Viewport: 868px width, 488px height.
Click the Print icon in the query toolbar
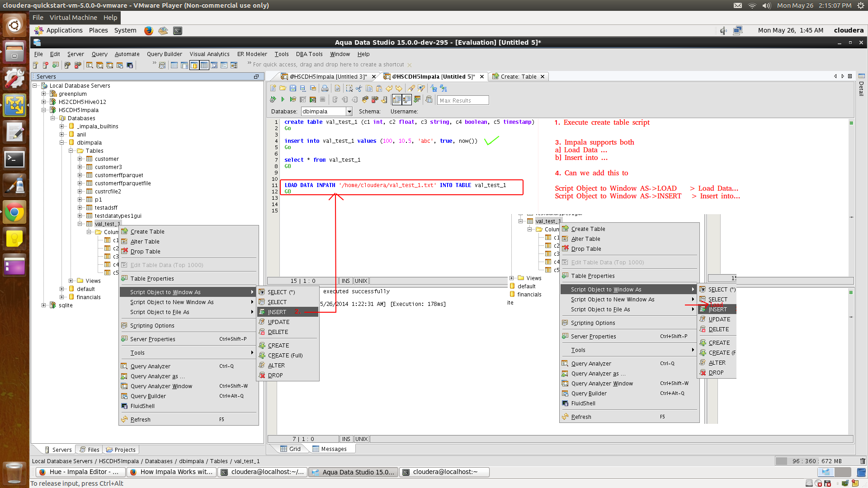click(324, 89)
